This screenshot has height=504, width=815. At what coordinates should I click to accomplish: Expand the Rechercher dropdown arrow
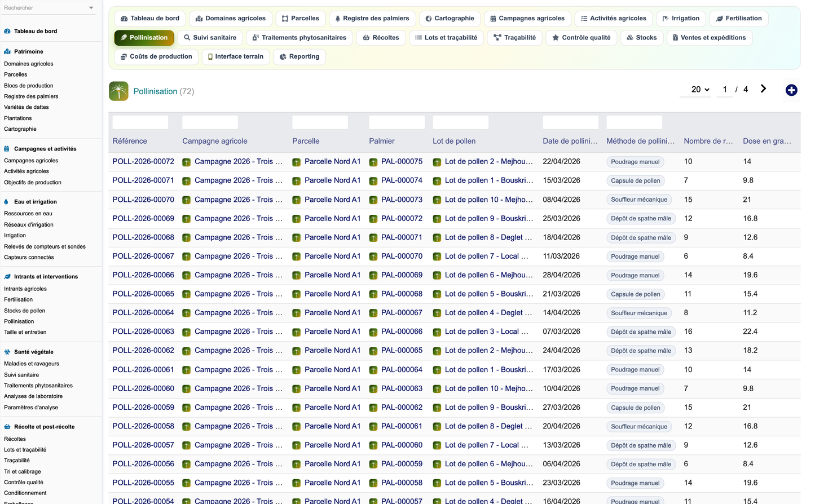[x=91, y=8]
